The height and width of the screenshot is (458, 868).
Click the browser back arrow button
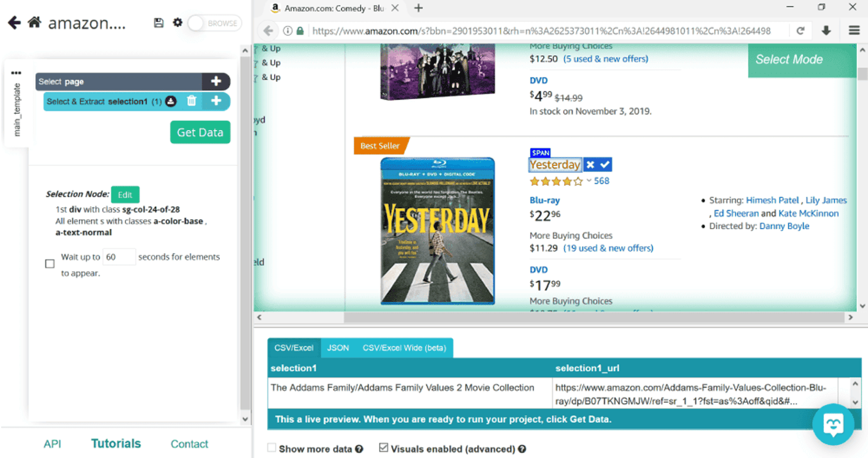click(268, 30)
